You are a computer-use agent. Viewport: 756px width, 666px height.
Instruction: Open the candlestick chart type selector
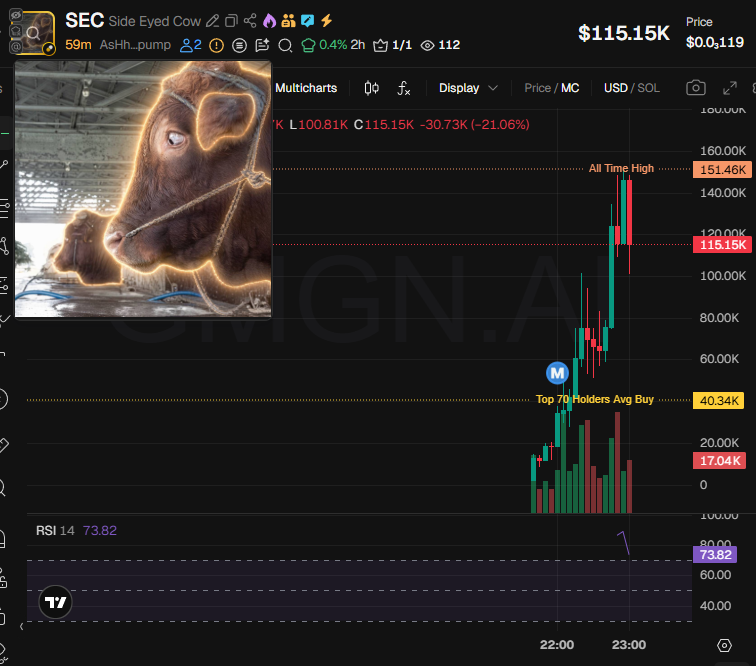coord(371,88)
